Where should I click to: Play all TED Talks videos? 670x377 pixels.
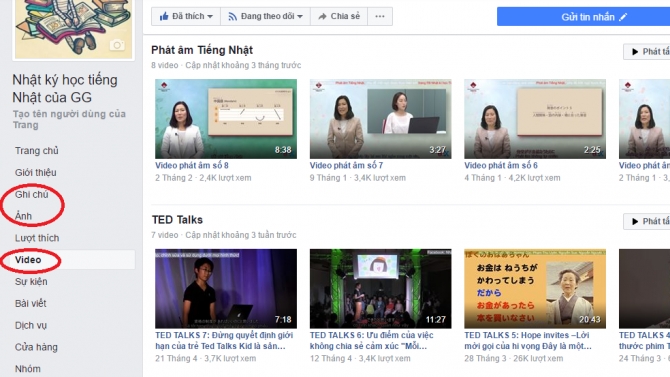pyautogui.click(x=646, y=221)
